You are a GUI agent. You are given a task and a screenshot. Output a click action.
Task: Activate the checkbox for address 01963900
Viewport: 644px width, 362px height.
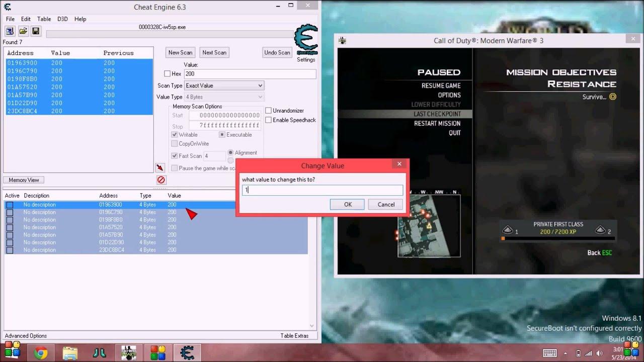pos(10,205)
